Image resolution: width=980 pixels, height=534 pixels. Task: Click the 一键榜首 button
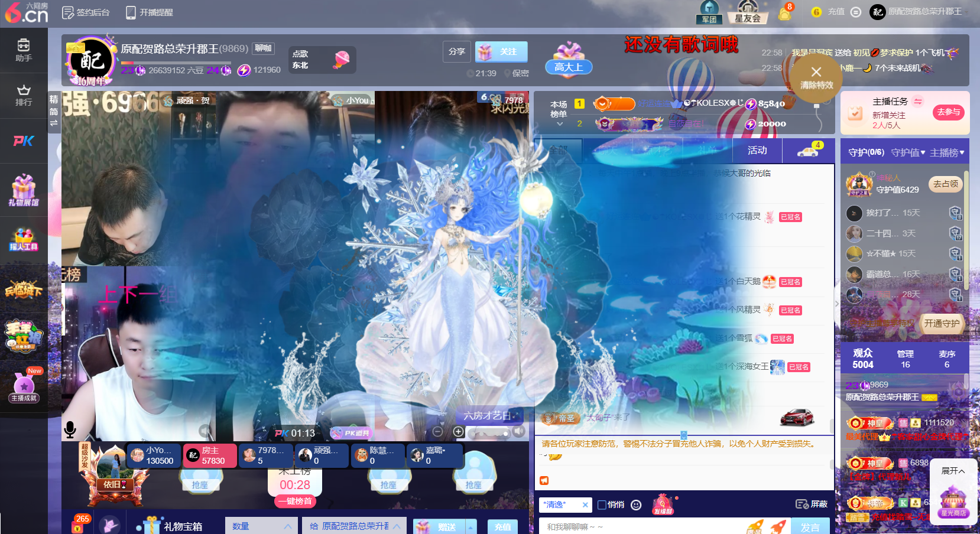coord(295,501)
